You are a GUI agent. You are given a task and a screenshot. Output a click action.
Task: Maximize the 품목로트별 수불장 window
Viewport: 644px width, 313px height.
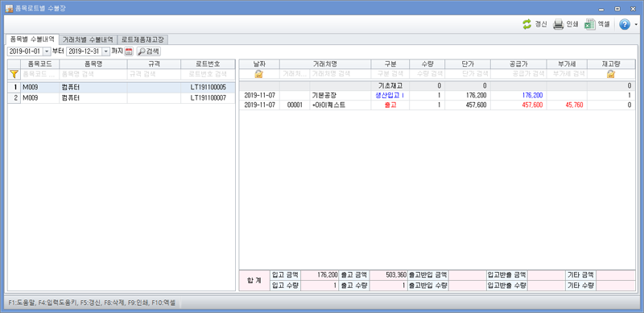tap(617, 8)
